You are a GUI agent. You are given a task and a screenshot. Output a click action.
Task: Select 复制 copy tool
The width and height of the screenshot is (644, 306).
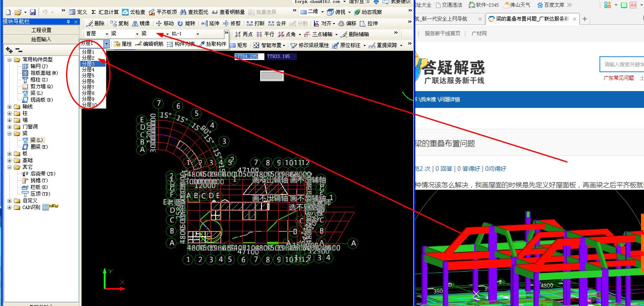click(119, 24)
